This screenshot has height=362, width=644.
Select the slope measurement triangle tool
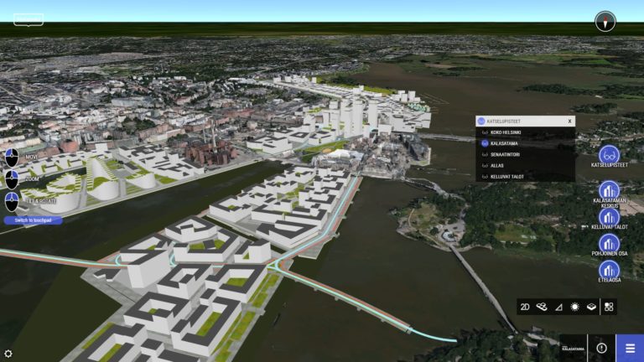tap(558, 307)
